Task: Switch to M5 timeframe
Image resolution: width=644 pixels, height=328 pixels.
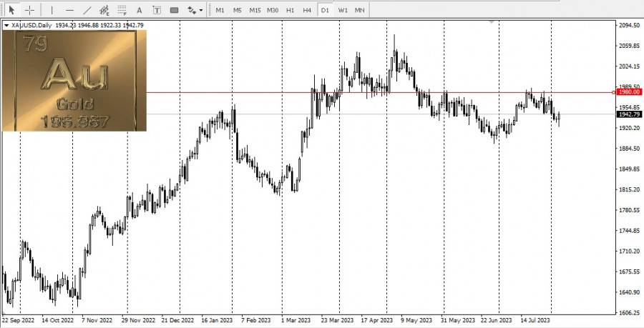Action: click(237, 10)
